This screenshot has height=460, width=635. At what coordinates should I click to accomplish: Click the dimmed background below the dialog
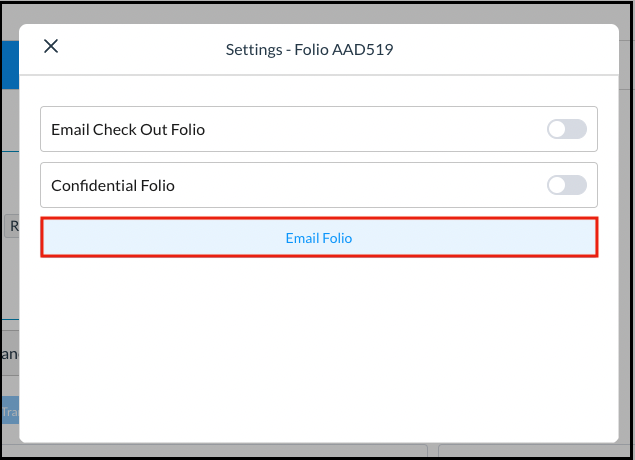[300, 452]
